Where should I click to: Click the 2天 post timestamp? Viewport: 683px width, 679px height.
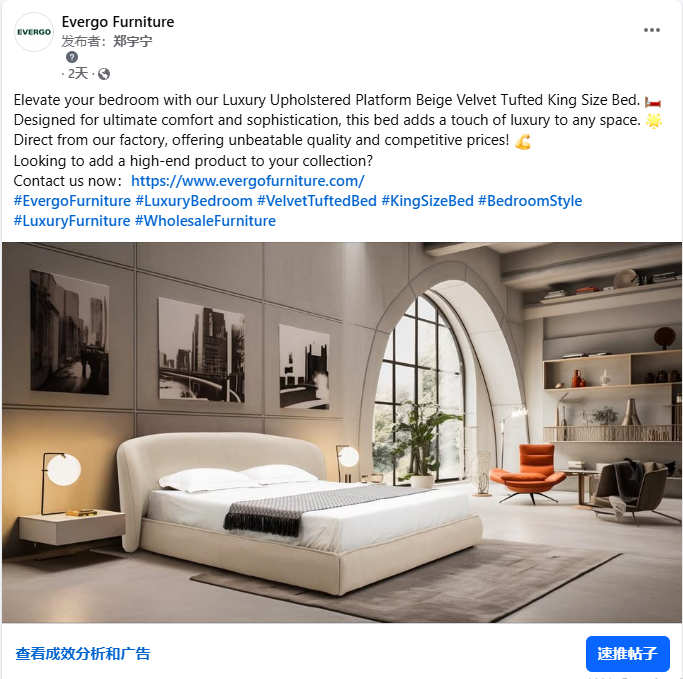click(78, 74)
